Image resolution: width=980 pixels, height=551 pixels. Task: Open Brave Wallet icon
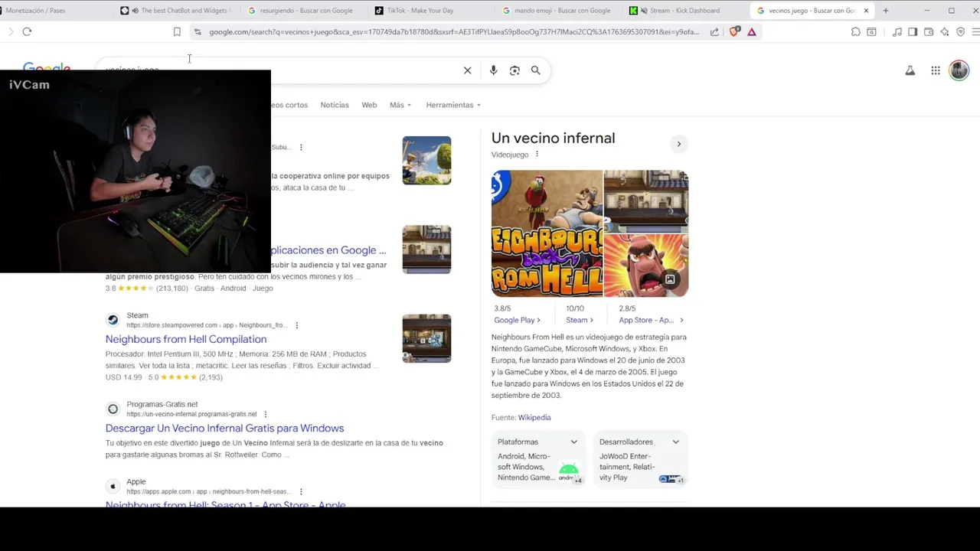(x=929, y=31)
